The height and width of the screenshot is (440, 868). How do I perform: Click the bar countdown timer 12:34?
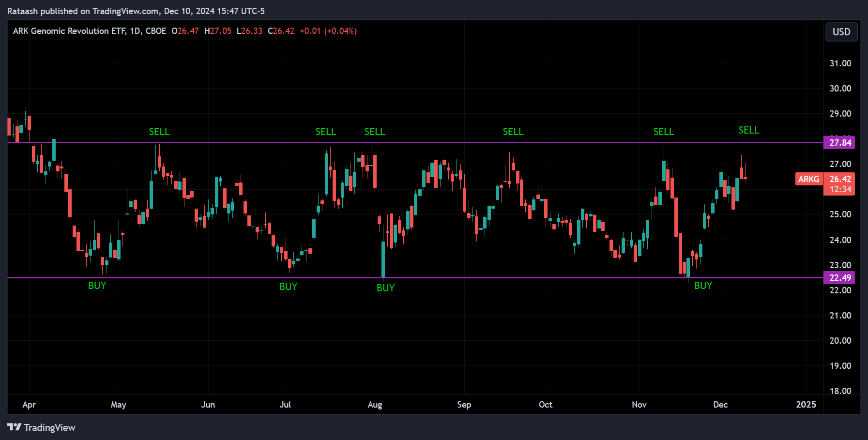[840, 190]
